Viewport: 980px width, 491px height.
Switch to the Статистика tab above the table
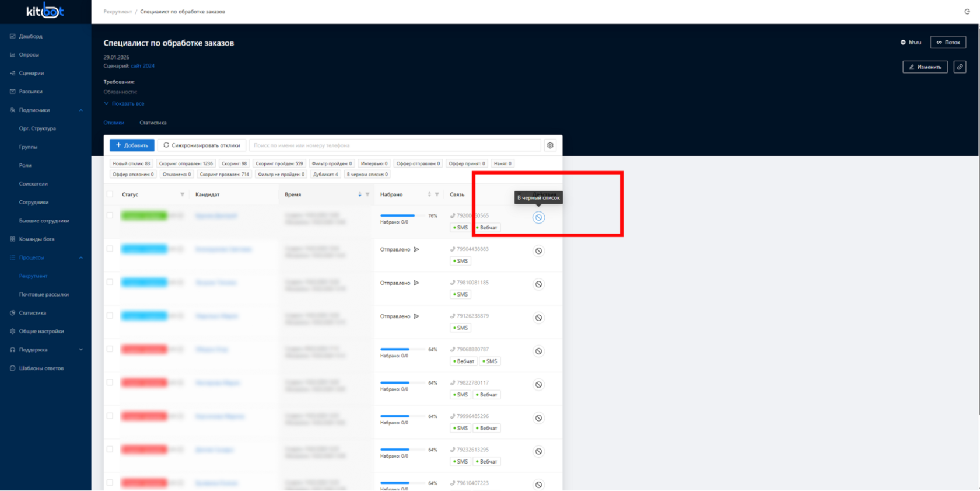pyautogui.click(x=153, y=123)
